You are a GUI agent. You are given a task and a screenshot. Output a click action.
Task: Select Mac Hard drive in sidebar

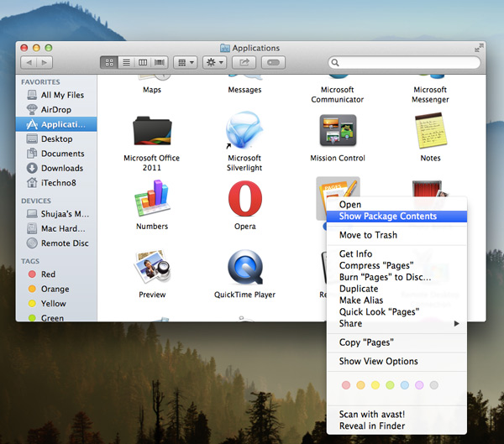click(56, 228)
